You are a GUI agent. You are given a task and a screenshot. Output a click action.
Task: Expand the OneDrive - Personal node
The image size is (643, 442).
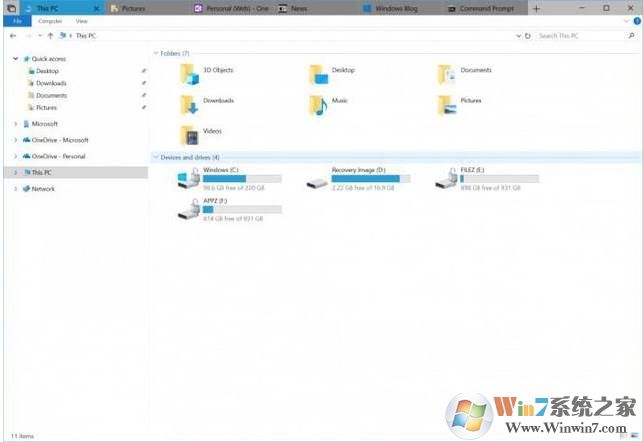[x=15, y=156]
